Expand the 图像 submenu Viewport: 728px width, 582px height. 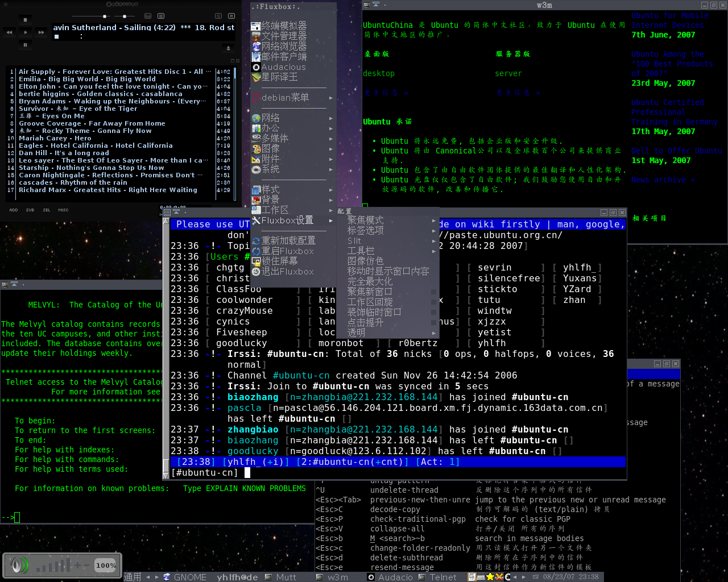(293, 148)
